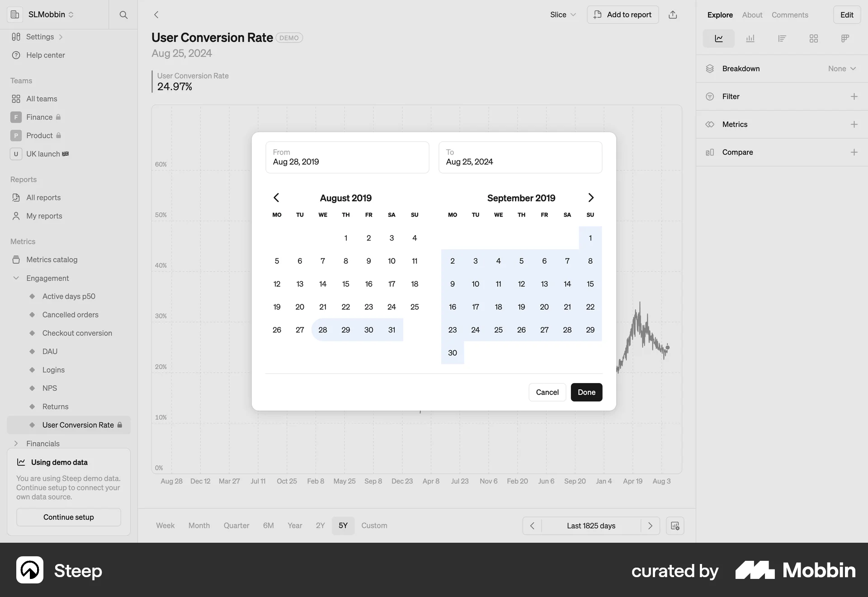868x597 pixels.
Task: Open the ranked list view
Action: tap(782, 38)
